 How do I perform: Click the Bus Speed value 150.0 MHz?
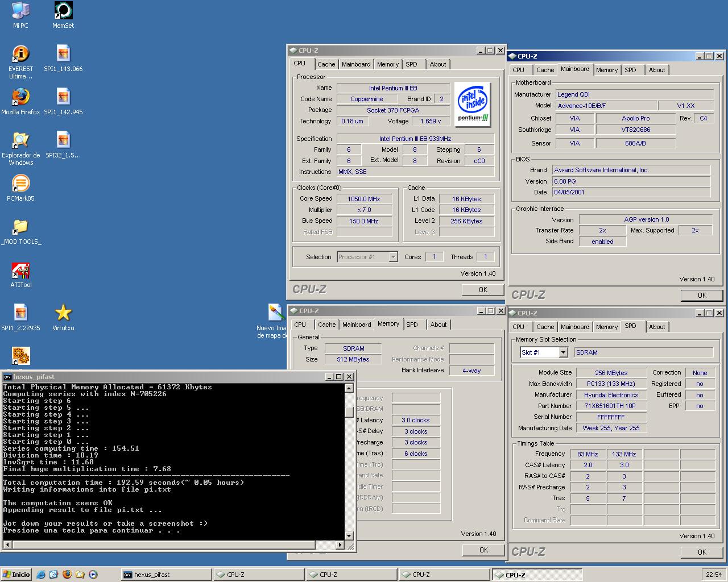click(x=364, y=221)
